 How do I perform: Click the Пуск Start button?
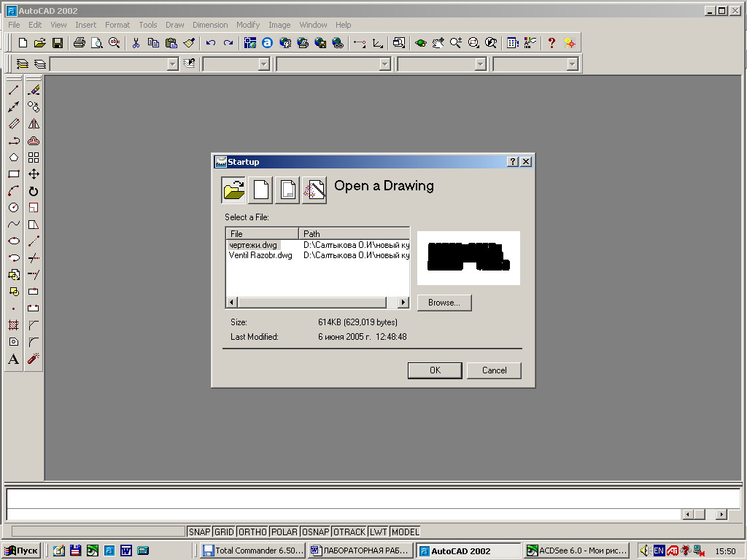coord(21,551)
